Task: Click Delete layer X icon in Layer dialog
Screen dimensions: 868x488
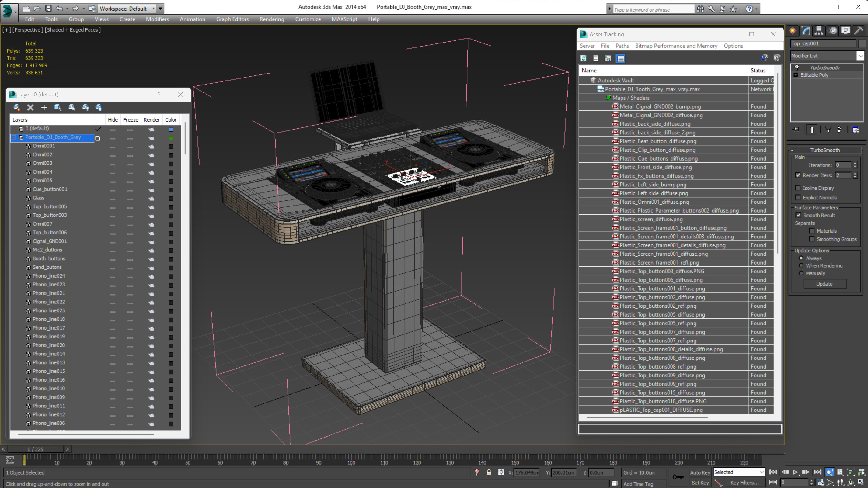Action: (30, 107)
